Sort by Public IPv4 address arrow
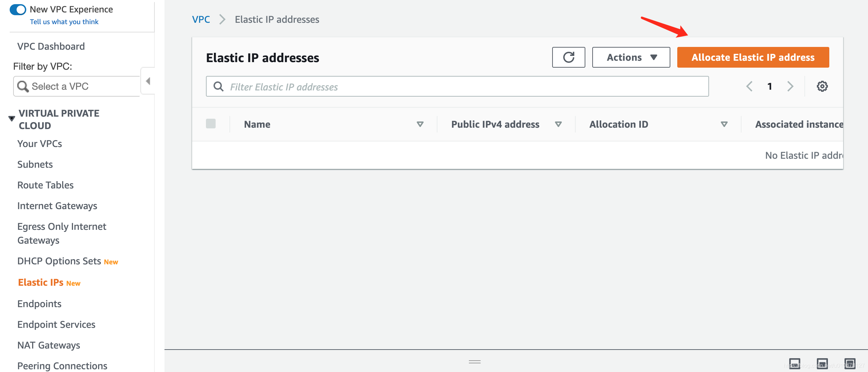868x372 pixels. click(558, 124)
